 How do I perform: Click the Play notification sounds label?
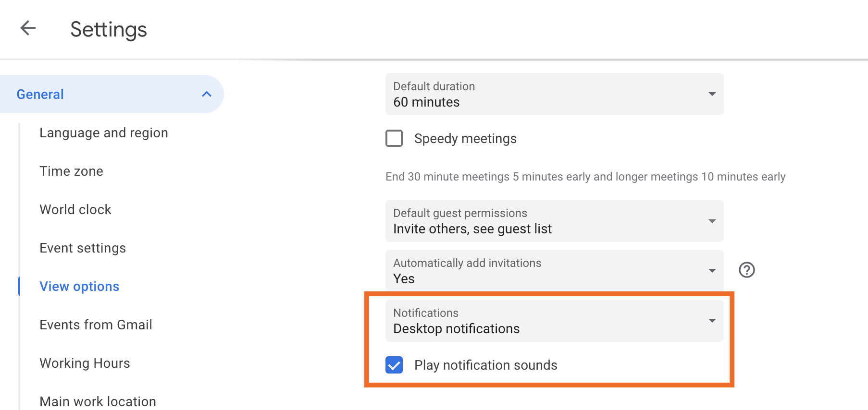pos(485,365)
